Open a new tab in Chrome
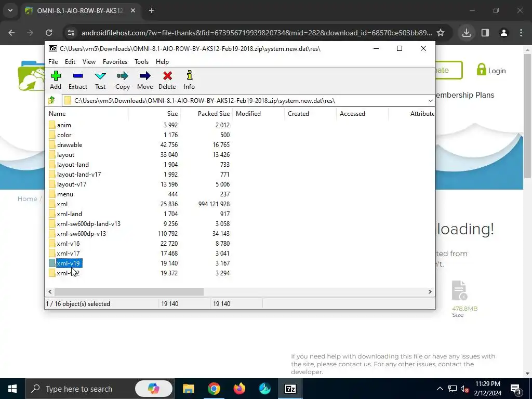532x399 pixels. (152, 10)
